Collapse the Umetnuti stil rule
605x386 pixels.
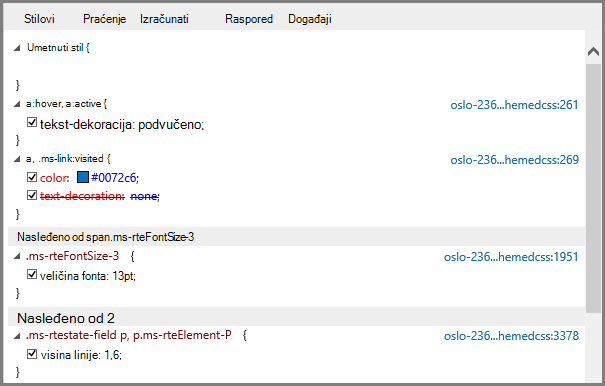click(17, 48)
